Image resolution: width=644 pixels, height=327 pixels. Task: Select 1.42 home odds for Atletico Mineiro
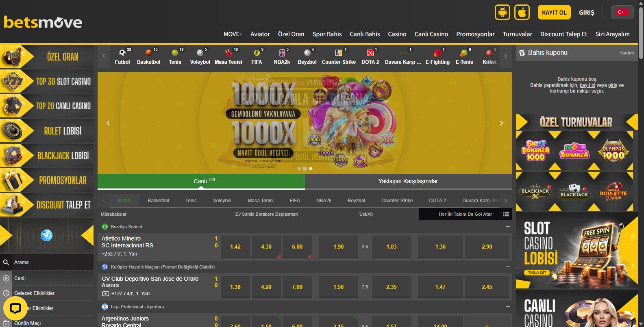(x=235, y=247)
